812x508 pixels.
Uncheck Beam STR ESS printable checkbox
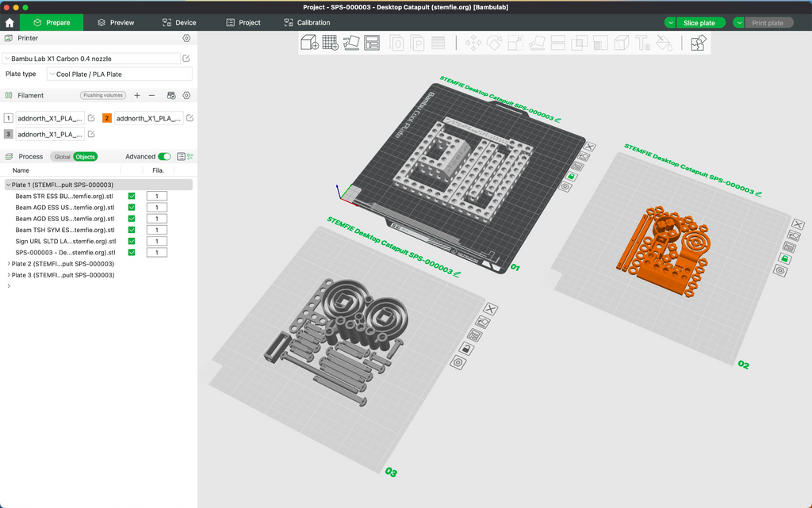(x=132, y=196)
